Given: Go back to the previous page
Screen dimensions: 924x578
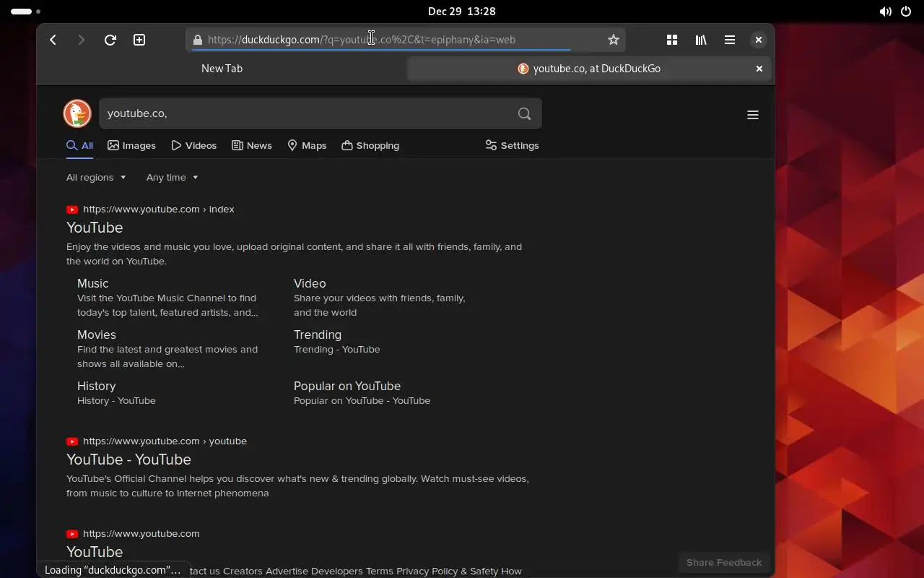Looking at the screenshot, I should [53, 40].
